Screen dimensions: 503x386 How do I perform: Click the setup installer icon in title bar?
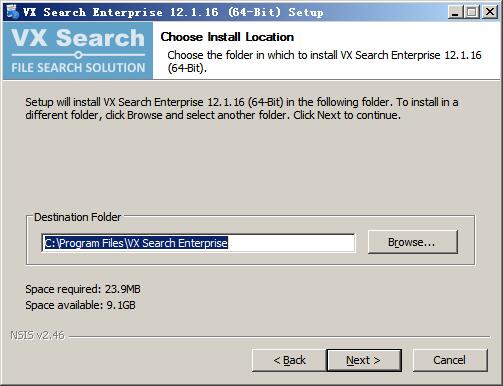coord(13,12)
